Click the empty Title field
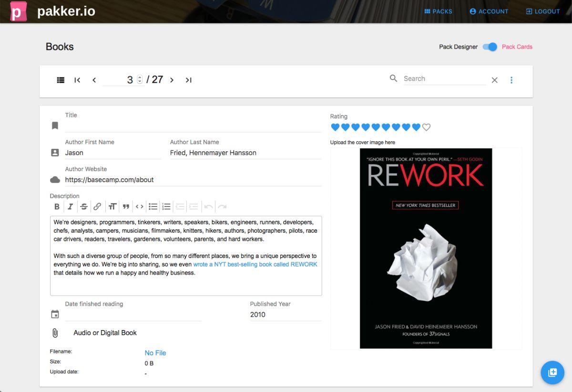The width and height of the screenshot is (572, 392). (x=193, y=126)
